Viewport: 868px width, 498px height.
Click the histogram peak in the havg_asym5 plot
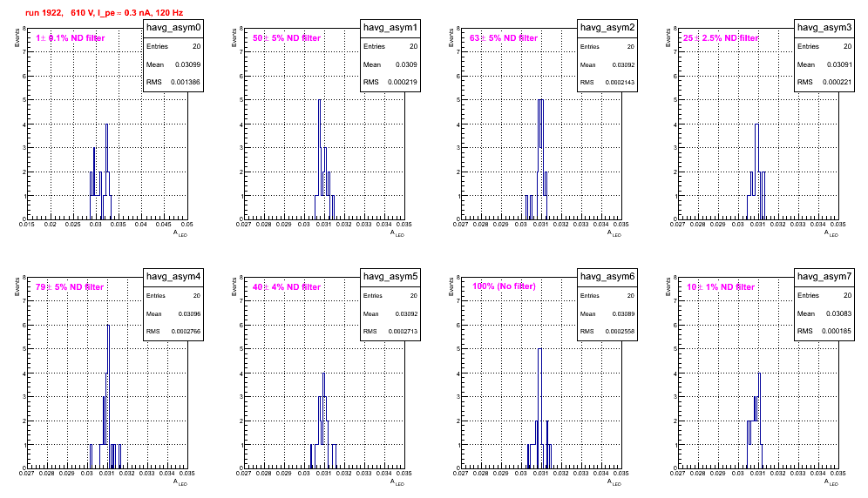(x=324, y=374)
